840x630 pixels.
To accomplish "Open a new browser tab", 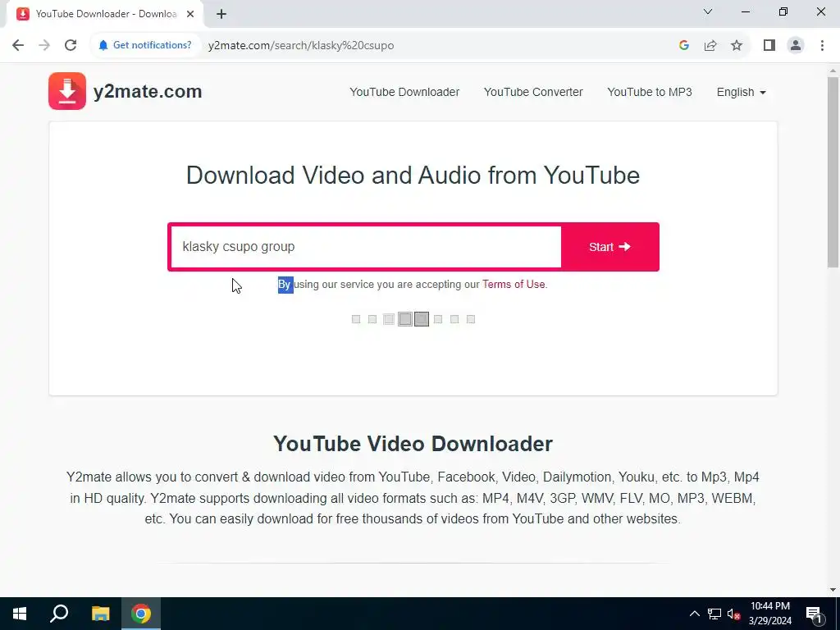I will tap(221, 14).
